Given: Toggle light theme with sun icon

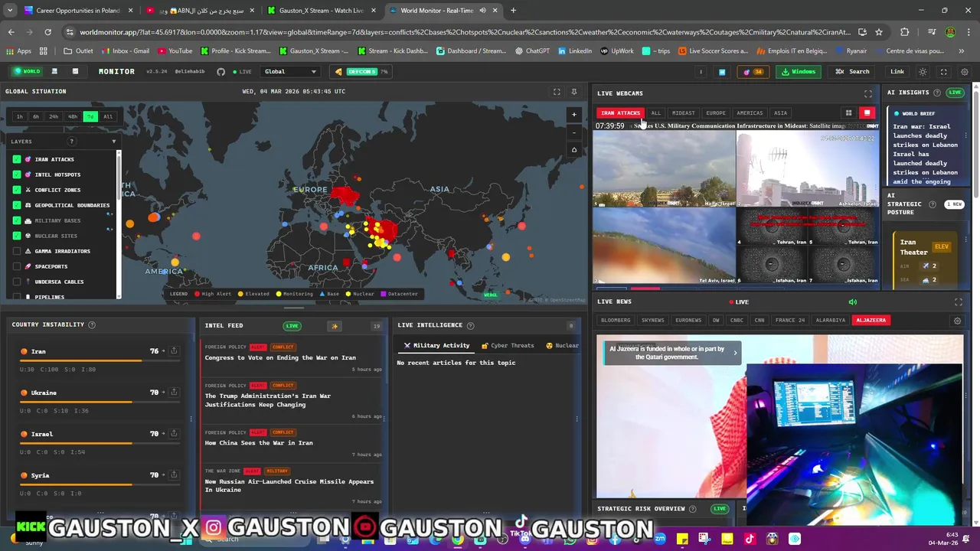Looking at the screenshot, I should [923, 72].
